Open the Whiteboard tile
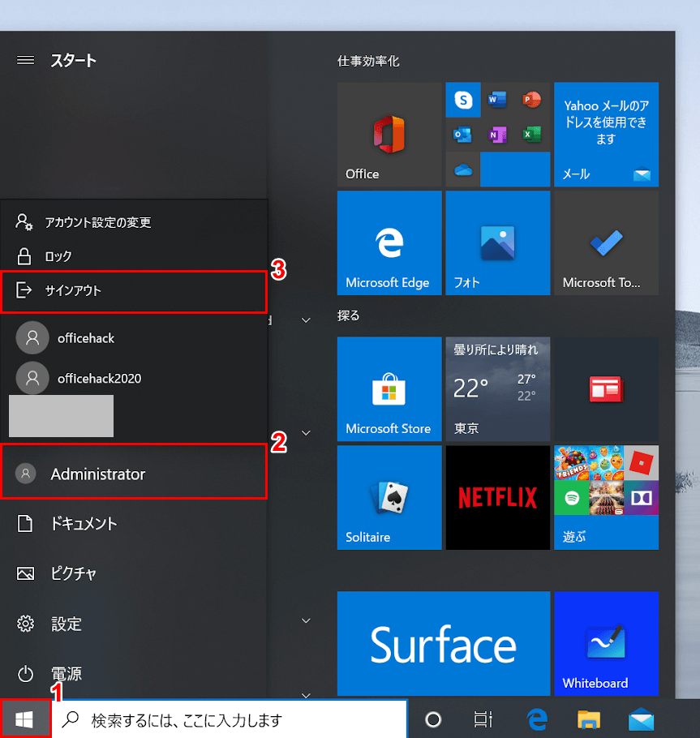Image resolution: width=700 pixels, height=738 pixels. click(x=606, y=642)
